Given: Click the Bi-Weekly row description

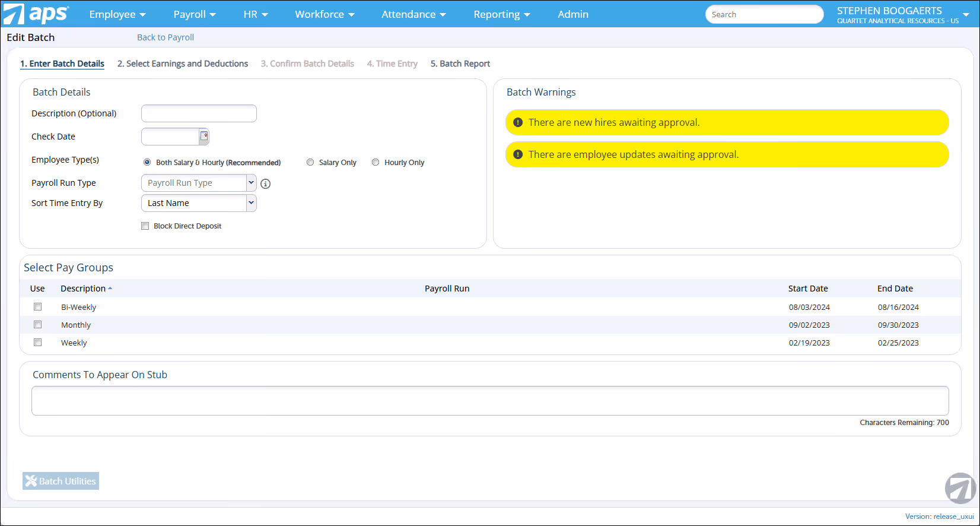Looking at the screenshot, I should pos(78,308).
